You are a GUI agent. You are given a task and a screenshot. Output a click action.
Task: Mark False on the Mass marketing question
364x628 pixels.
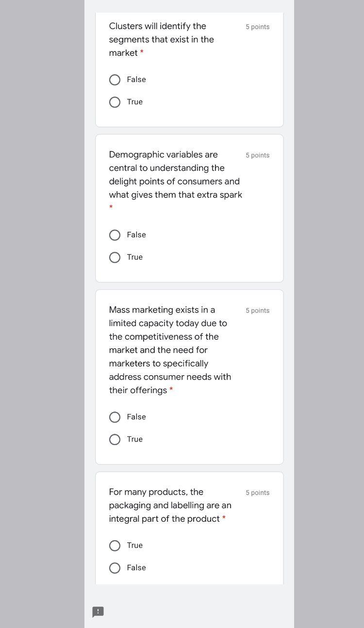point(115,417)
